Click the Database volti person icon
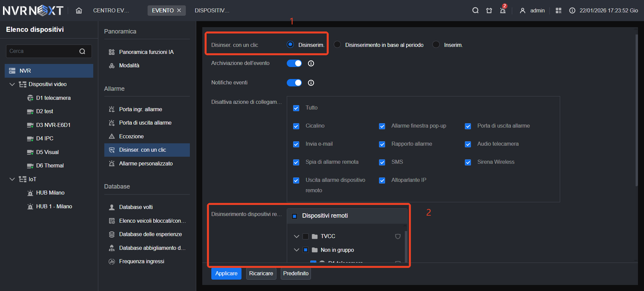This screenshot has height=291, width=644. [112, 207]
